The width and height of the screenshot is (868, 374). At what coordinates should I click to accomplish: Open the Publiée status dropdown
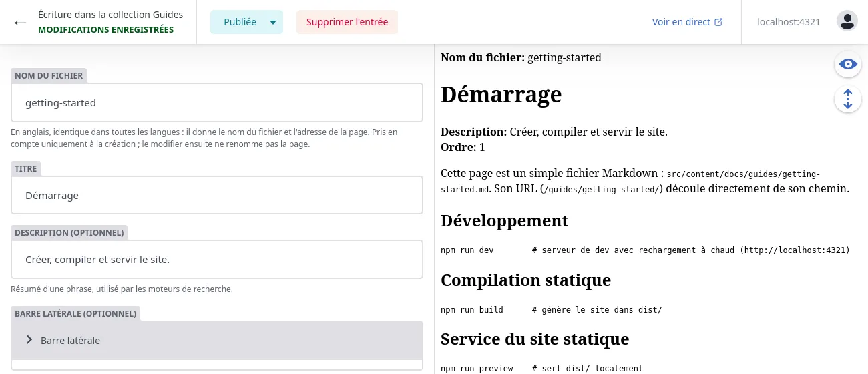(x=246, y=22)
